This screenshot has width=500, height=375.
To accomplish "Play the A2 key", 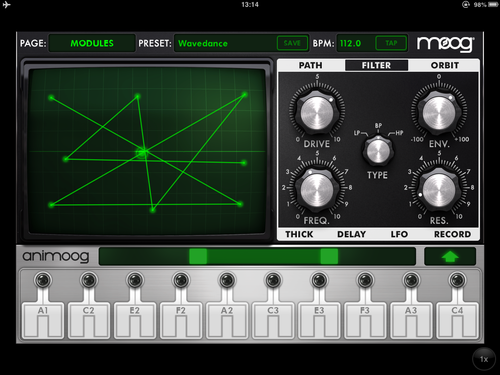I will tap(227, 320).
